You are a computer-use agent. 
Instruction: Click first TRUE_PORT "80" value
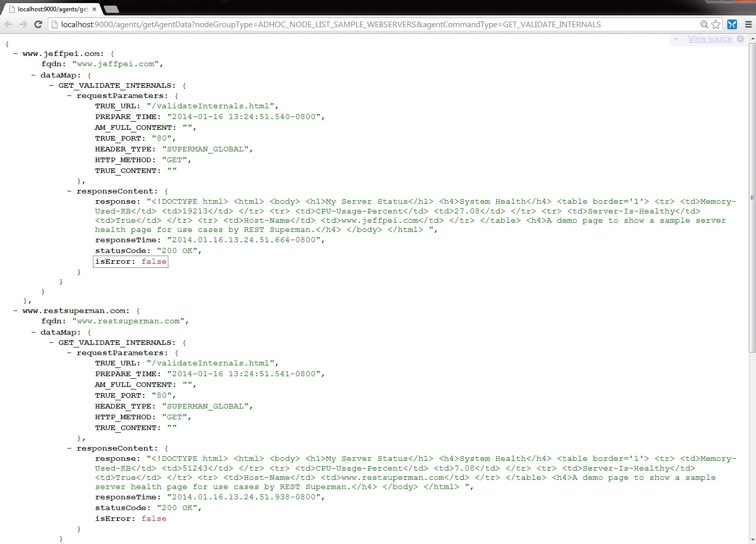[x=162, y=138]
